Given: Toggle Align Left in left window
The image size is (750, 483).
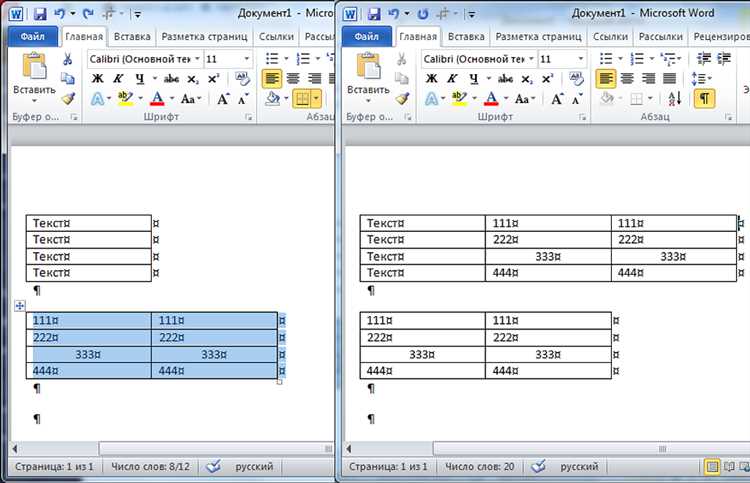Looking at the screenshot, I should [x=272, y=78].
